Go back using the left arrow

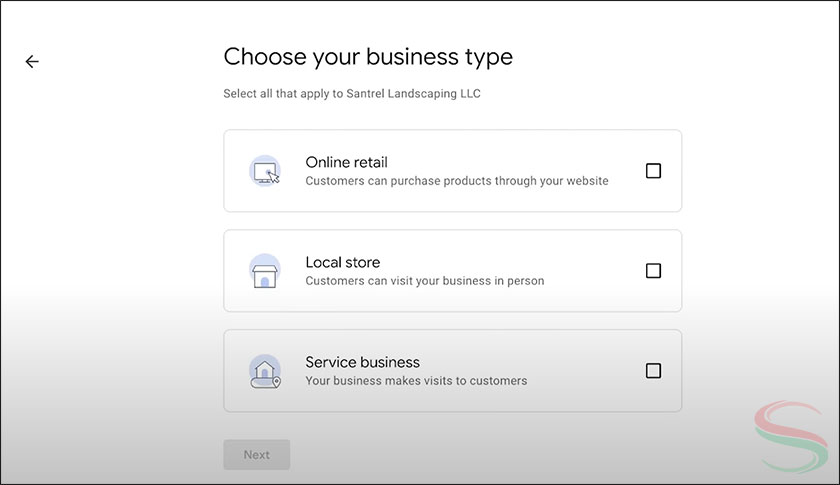point(32,62)
